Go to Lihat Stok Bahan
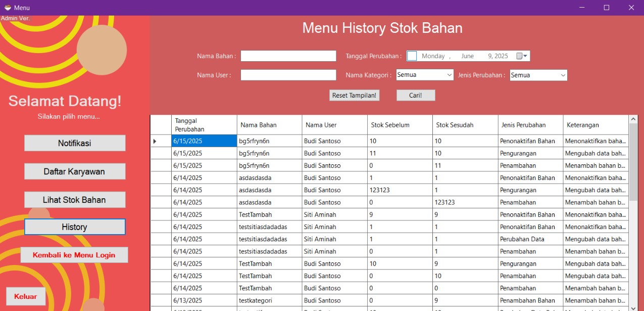Viewport: 644px width, 311px height. pos(75,200)
